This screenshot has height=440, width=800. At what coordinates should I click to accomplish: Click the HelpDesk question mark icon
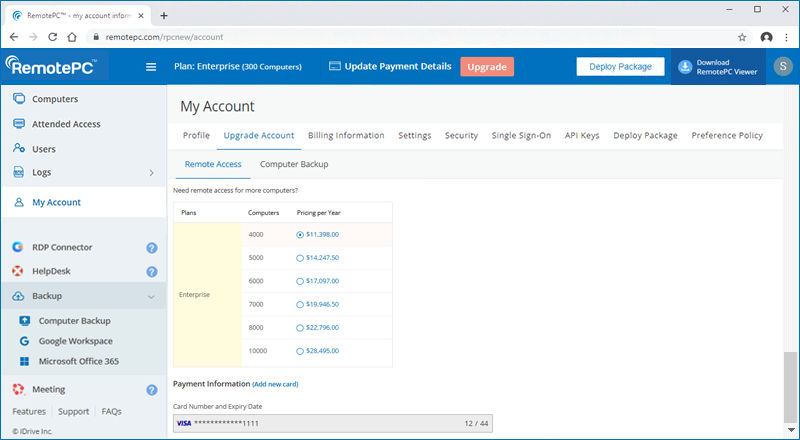(x=152, y=271)
